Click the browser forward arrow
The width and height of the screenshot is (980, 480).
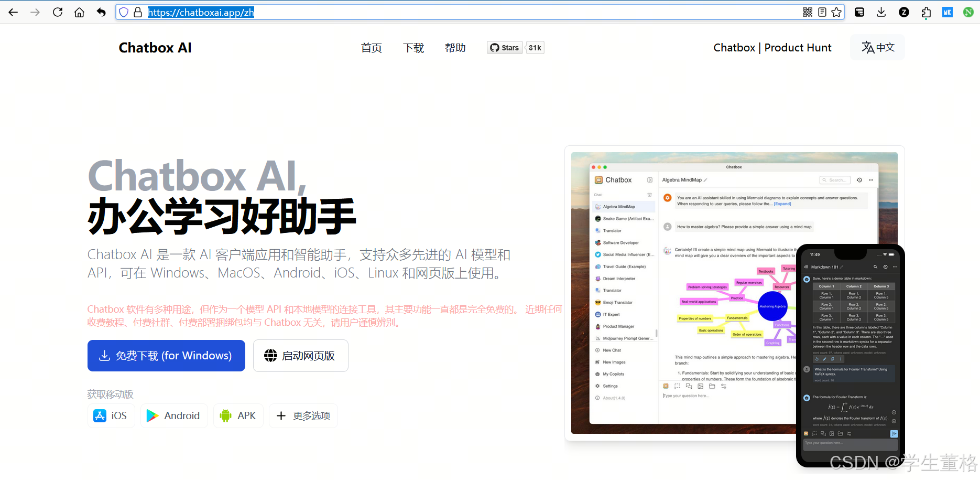pos(35,12)
